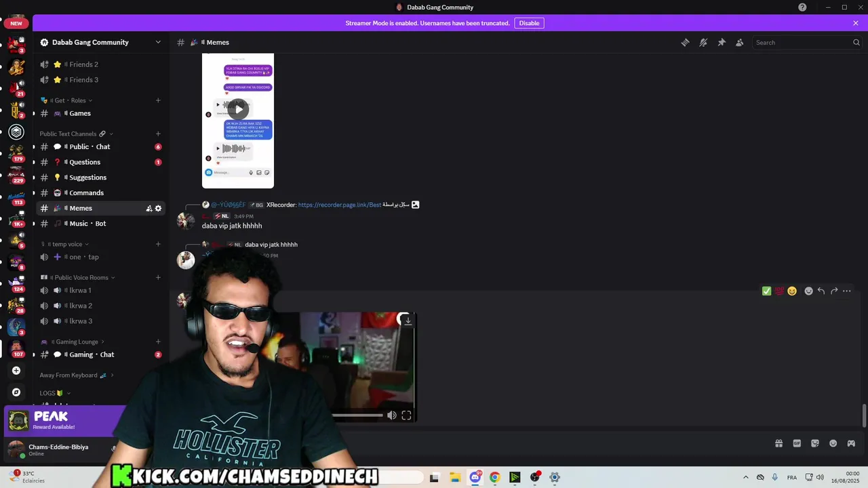Open message bar emoji picker
868x488 pixels.
(x=833, y=443)
